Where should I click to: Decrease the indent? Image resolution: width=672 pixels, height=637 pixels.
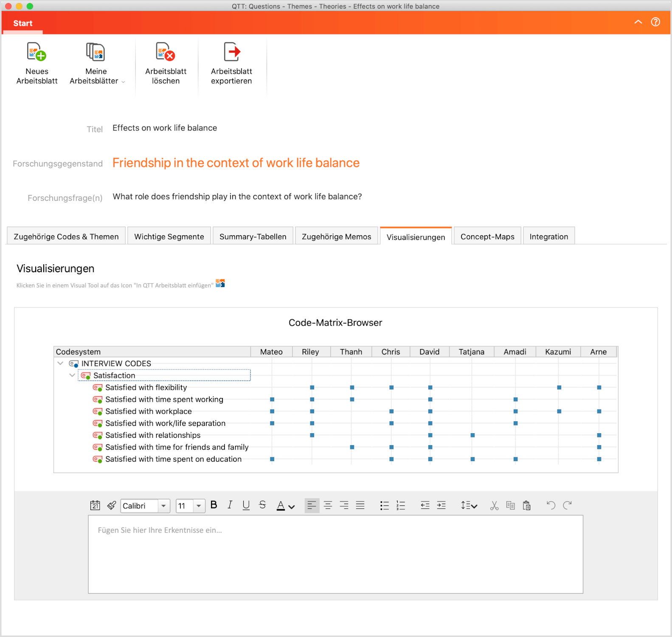pos(425,505)
